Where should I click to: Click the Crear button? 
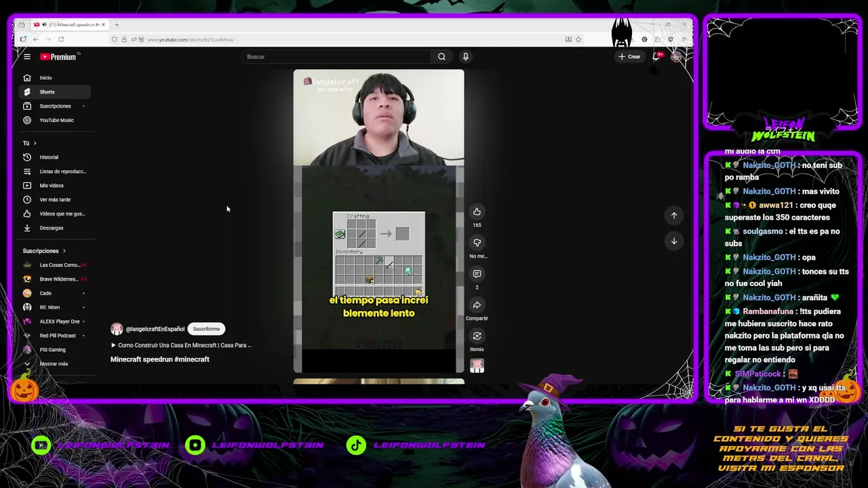click(629, 57)
